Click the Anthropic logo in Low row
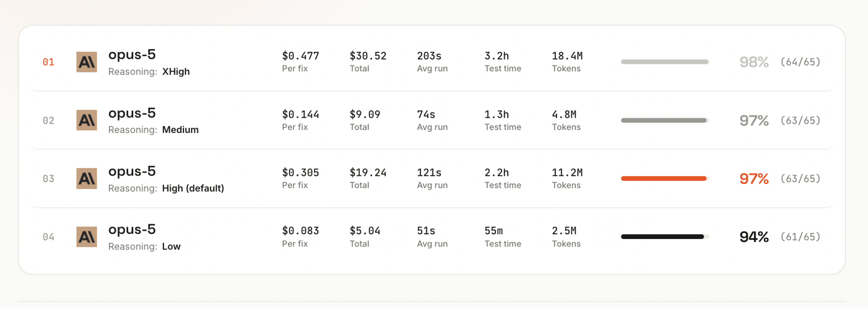Image resolution: width=868 pixels, height=309 pixels. coord(86,237)
